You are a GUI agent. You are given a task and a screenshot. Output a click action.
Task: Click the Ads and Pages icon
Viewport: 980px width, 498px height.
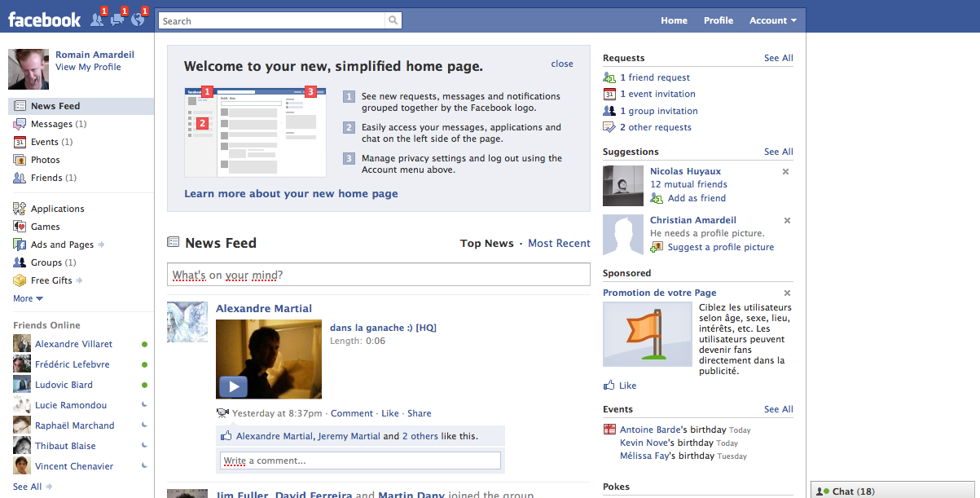(x=20, y=245)
